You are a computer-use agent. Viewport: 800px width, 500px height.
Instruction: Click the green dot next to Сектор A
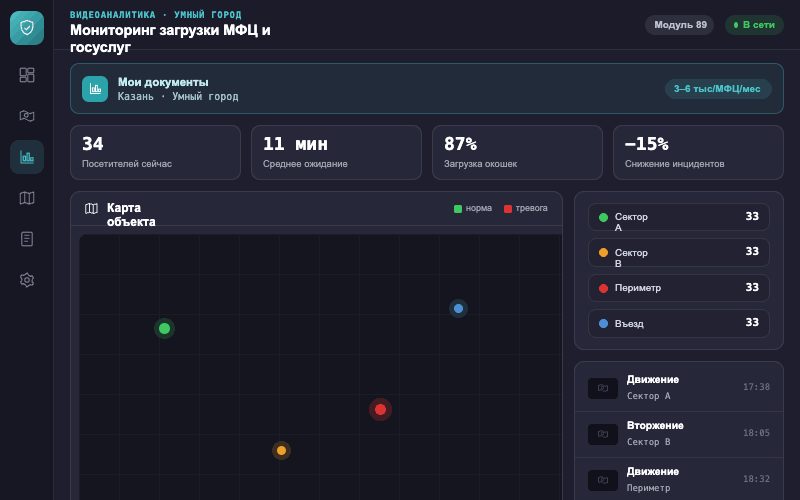pyautogui.click(x=603, y=217)
